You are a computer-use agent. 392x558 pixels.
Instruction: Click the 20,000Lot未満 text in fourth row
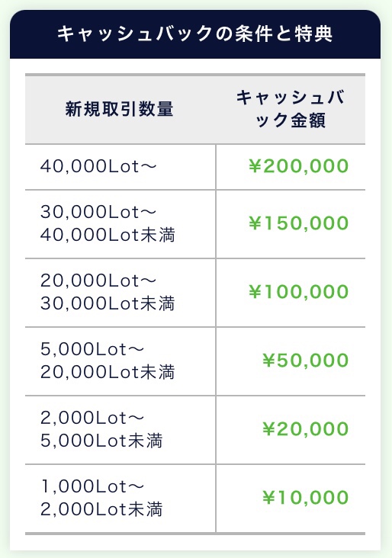(108, 373)
